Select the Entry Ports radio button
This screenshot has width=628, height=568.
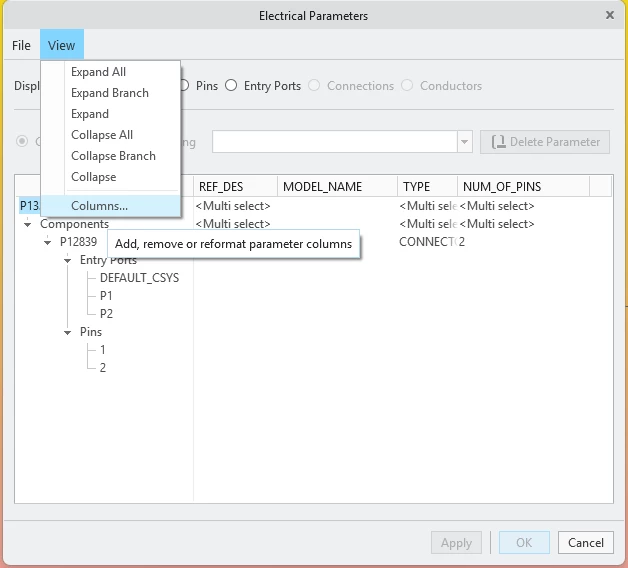click(x=231, y=85)
